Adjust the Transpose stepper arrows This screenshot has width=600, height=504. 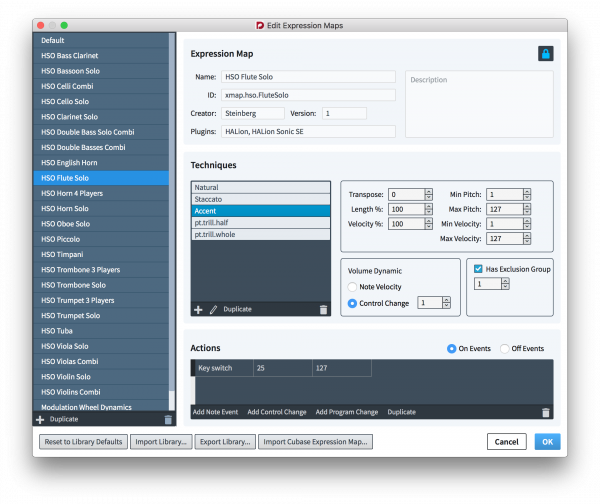[429, 194]
